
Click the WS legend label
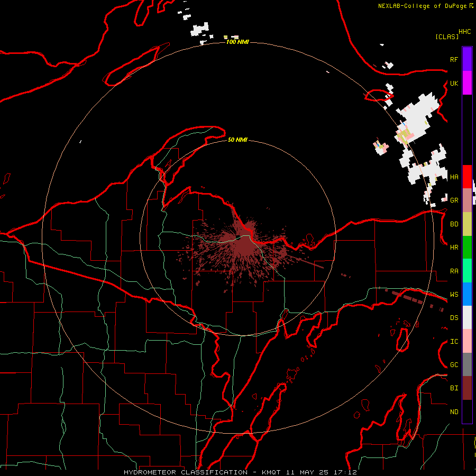pos(454,295)
